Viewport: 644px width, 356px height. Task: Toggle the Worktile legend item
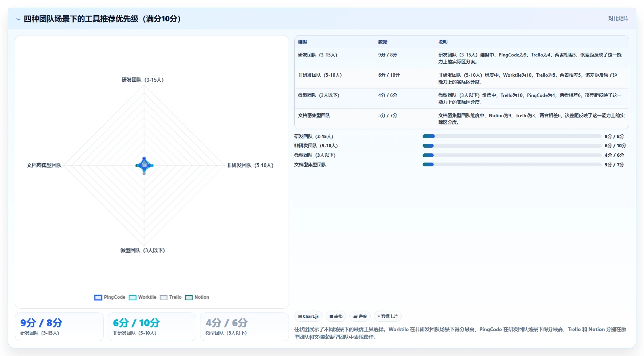(143, 297)
